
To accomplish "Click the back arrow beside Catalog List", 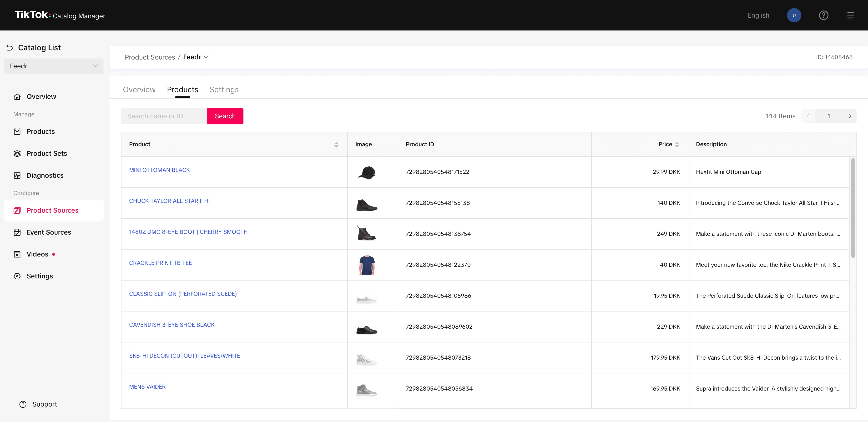I will pyautogui.click(x=9, y=47).
